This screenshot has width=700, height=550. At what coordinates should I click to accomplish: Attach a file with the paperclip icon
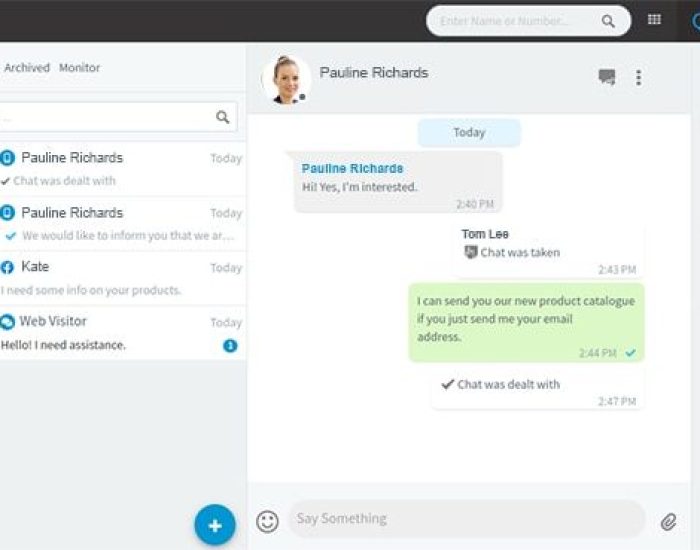click(x=669, y=521)
